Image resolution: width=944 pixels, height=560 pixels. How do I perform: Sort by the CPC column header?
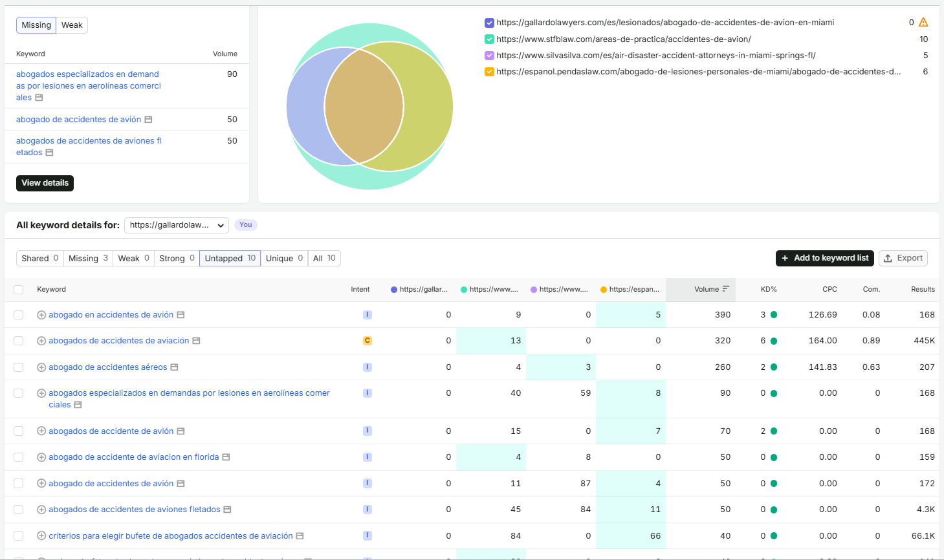coord(829,289)
